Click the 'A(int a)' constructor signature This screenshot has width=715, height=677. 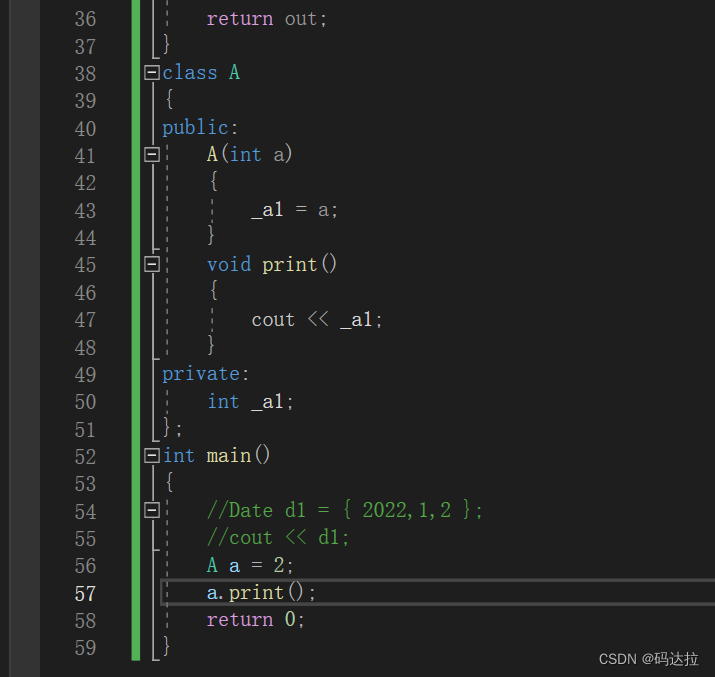(249, 155)
